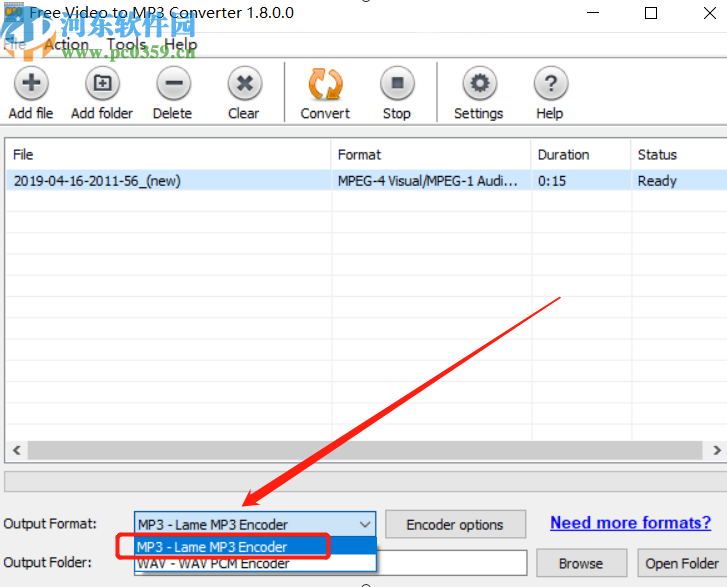Follow the Need more formats? link
This screenshot has width=727, height=587.
[631, 523]
